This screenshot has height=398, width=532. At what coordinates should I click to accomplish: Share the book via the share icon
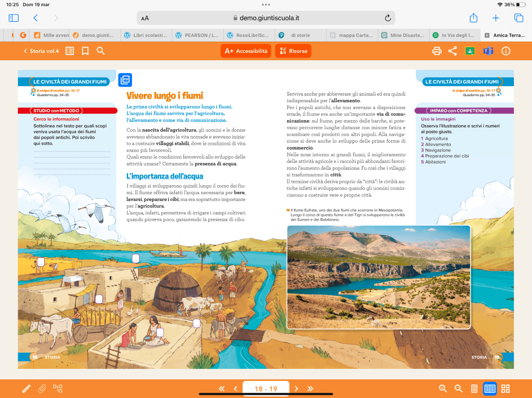(453, 51)
